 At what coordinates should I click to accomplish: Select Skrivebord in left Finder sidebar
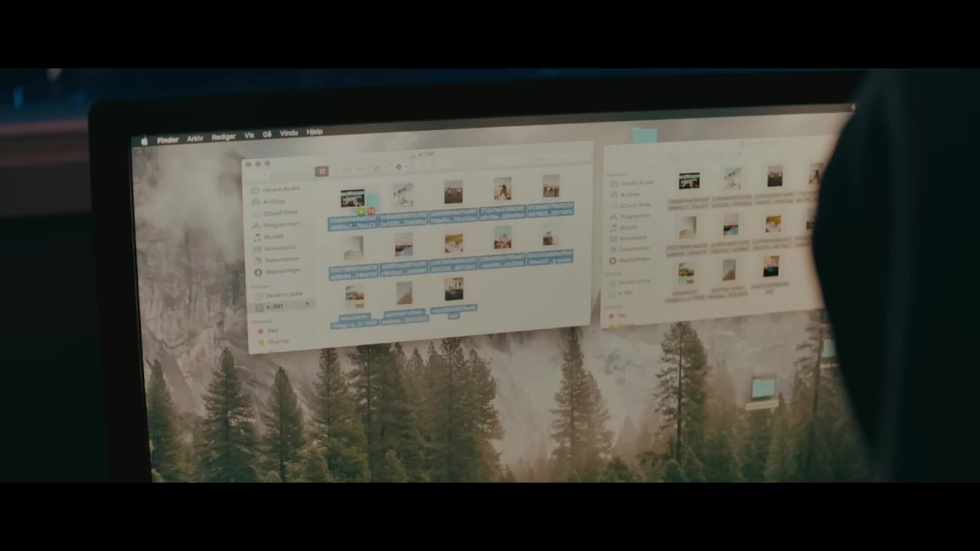click(278, 248)
